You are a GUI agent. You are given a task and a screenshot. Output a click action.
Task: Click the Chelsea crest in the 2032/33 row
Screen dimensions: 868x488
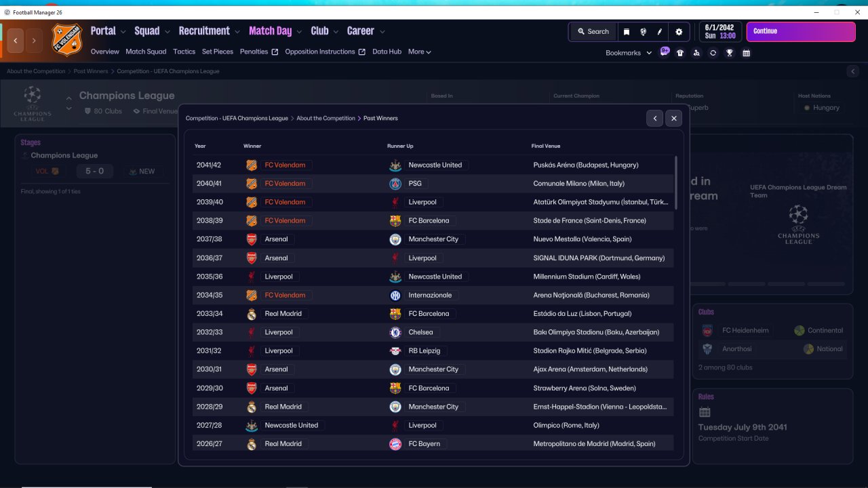395,333
